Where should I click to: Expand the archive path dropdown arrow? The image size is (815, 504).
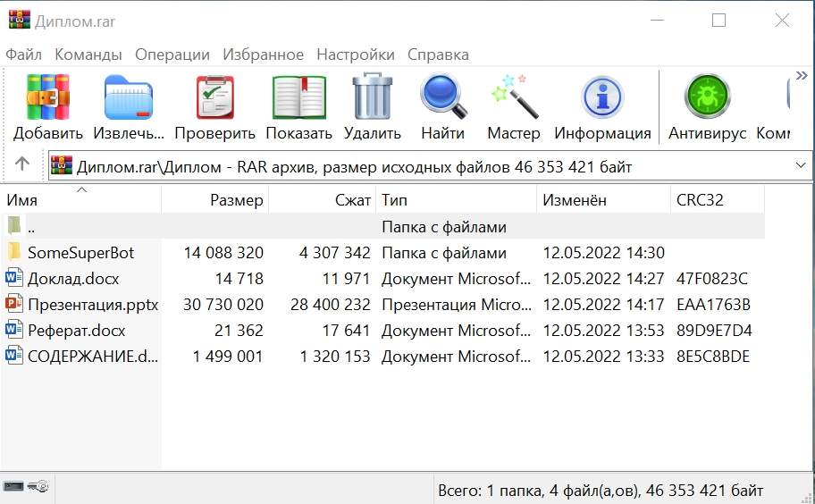(x=800, y=165)
